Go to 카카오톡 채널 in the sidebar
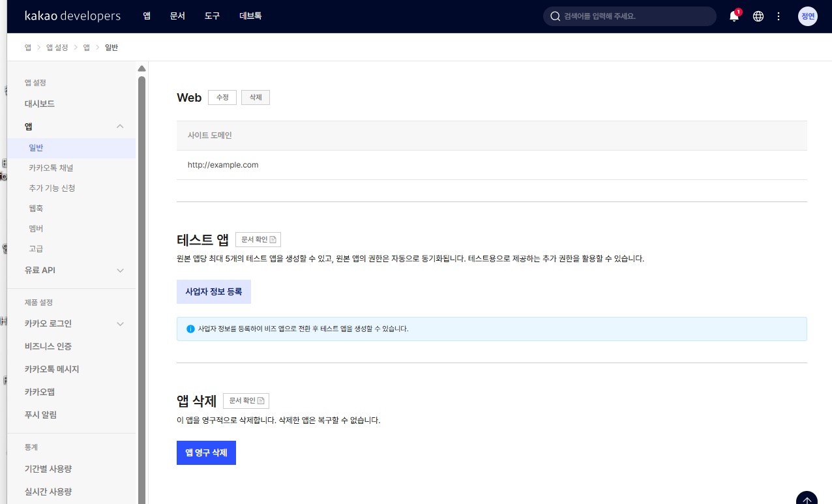Viewport: 832px width, 504px height. pos(51,168)
